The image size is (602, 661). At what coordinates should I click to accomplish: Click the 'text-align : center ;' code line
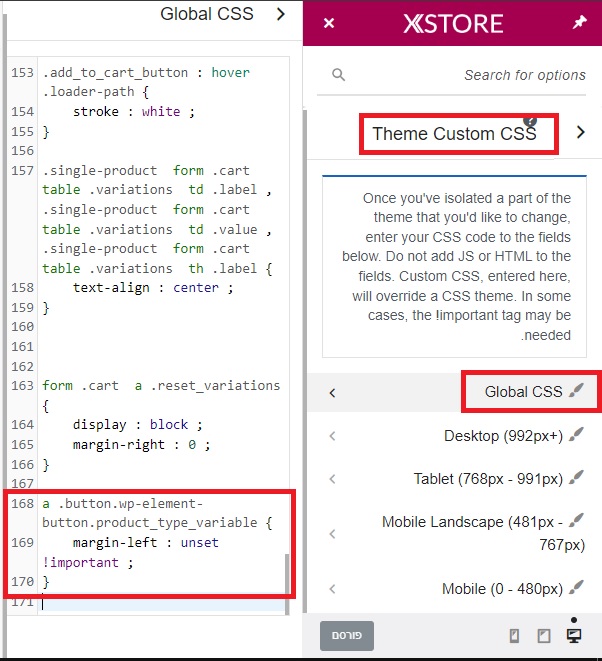click(x=153, y=288)
